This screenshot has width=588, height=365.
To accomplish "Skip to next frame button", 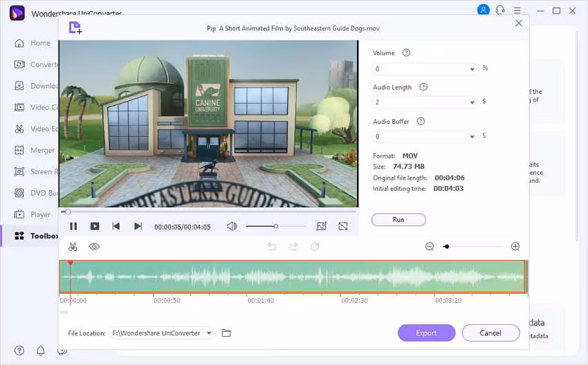I will pyautogui.click(x=138, y=226).
